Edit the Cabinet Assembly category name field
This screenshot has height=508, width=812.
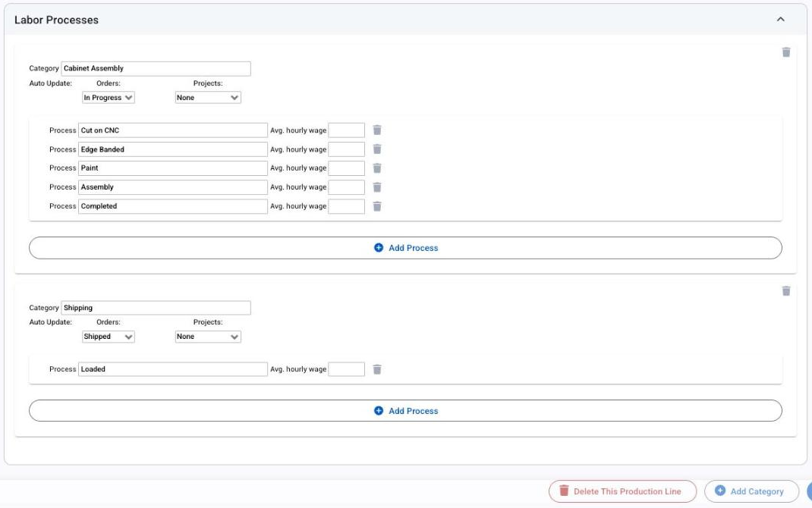pyautogui.click(x=156, y=68)
